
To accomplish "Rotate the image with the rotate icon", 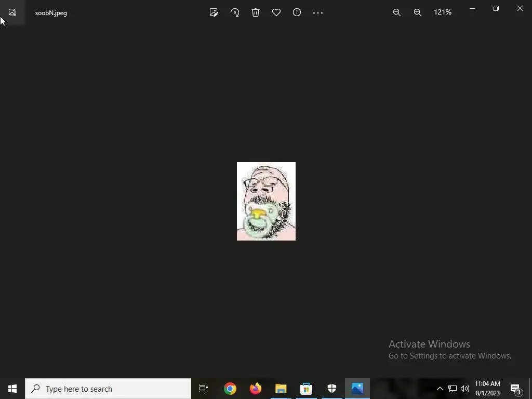I will coord(235,12).
